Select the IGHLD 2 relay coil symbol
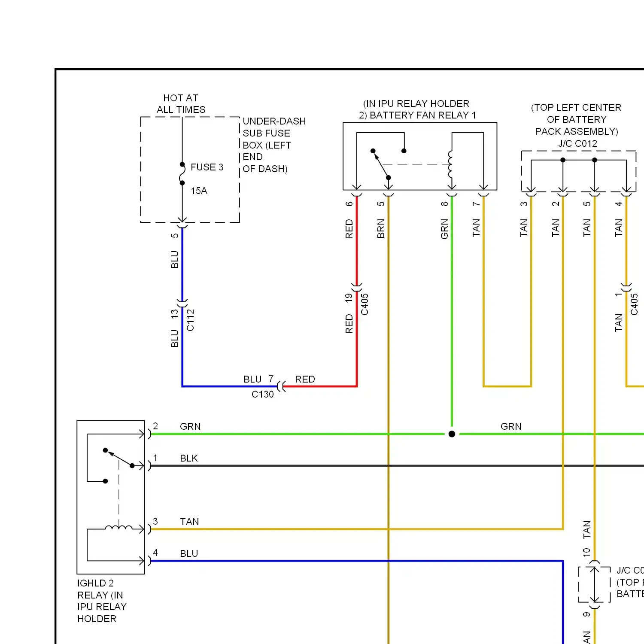Screen dimensions: 644x644 pyautogui.click(x=119, y=527)
